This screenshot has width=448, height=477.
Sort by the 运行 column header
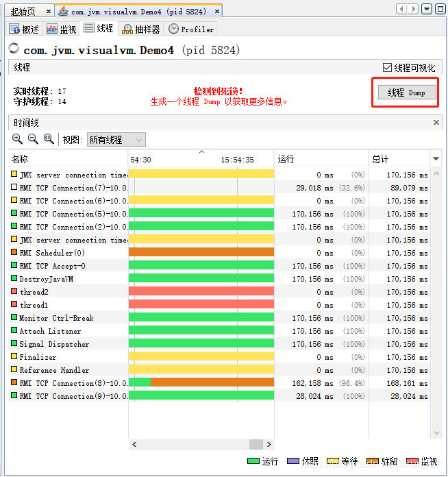click(321, 159)
